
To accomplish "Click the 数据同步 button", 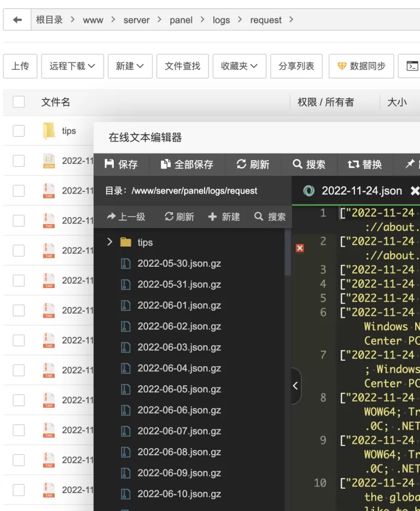I will (x=361, y=66).
